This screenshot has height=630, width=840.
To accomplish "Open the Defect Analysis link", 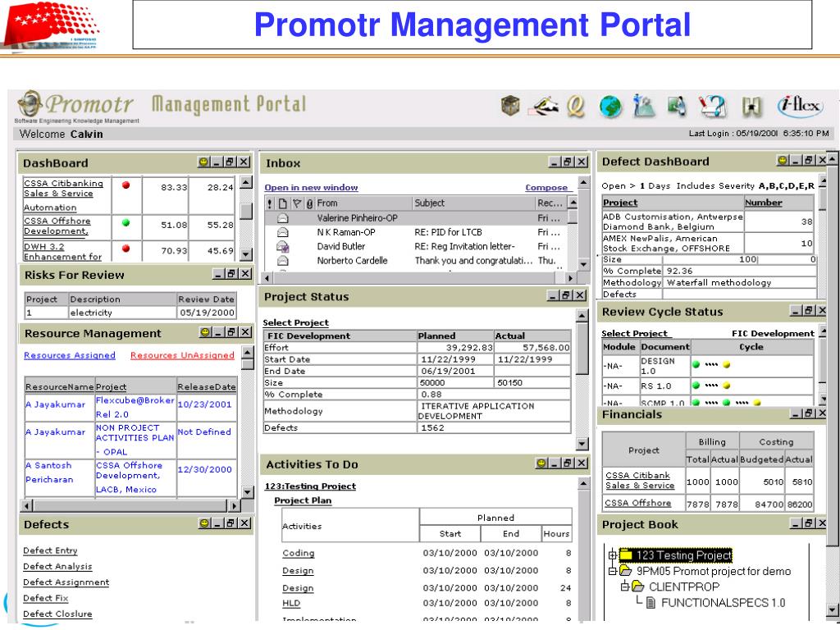I will click(x=58, y=566).
